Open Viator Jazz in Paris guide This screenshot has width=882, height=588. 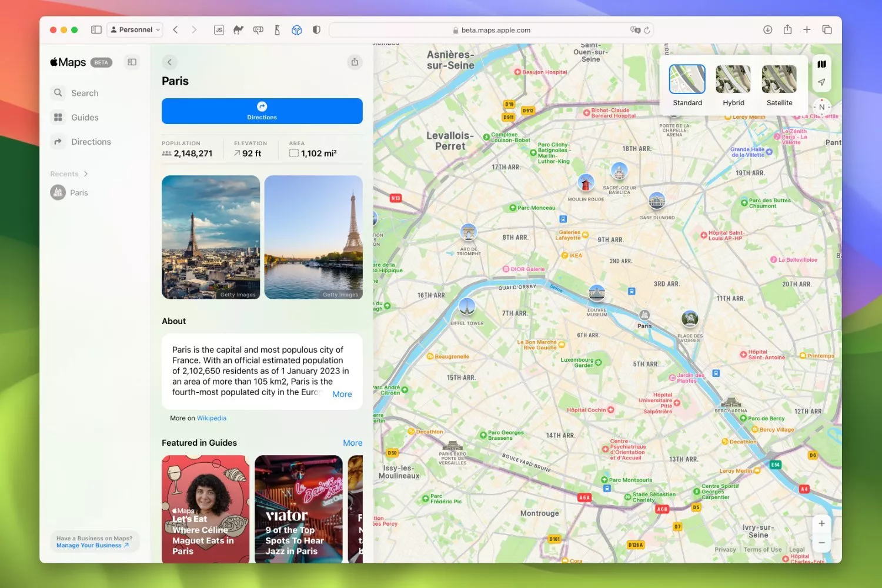pyautogui.click(x=298, y=509)
